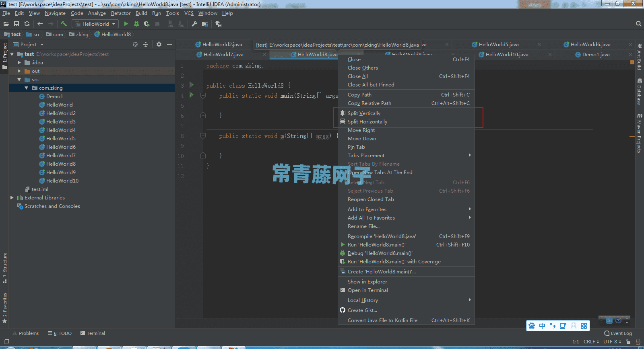644x349 pixels.
Task: Click Pin Tab in the context menu
Action: 406,147
